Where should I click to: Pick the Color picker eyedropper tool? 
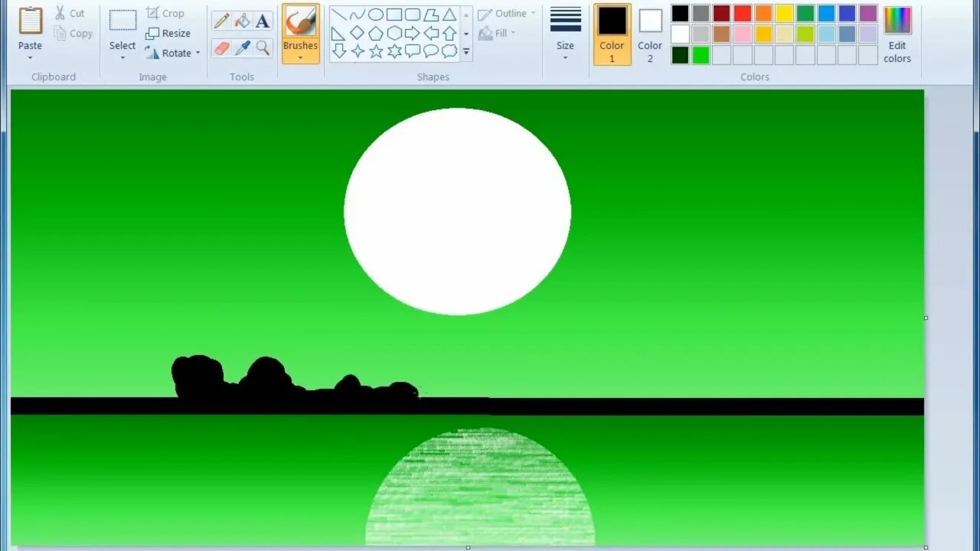point(242,48)
